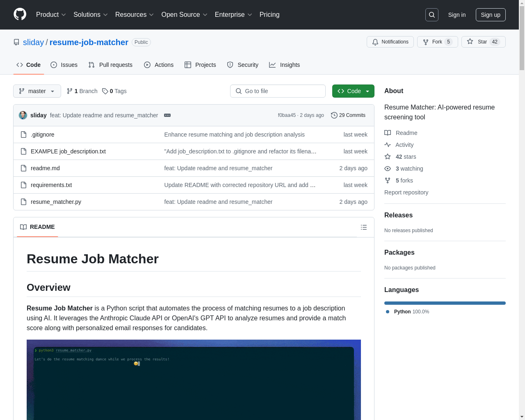Expand the green Code dropdown button

point(353,91)
